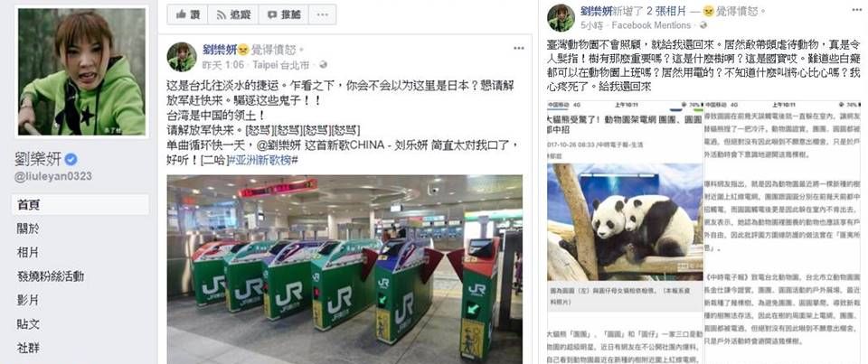Click the 推薦 recommend button
868x364 pixels.
(283, 15)
